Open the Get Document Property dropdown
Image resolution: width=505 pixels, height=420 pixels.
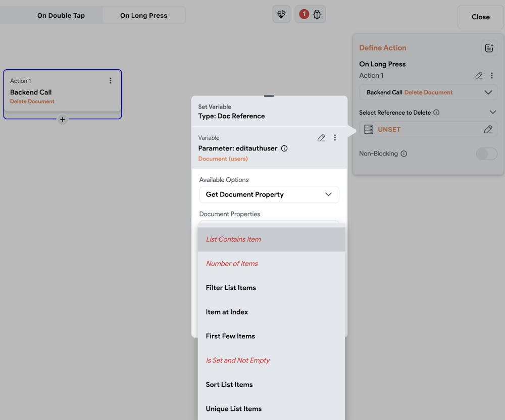coord(269,194)
